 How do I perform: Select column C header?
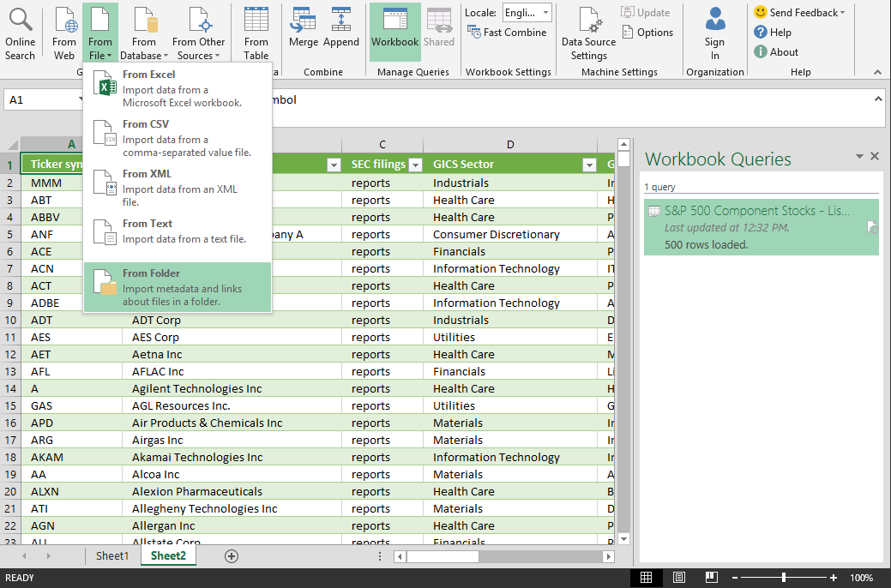coord(382,144)
